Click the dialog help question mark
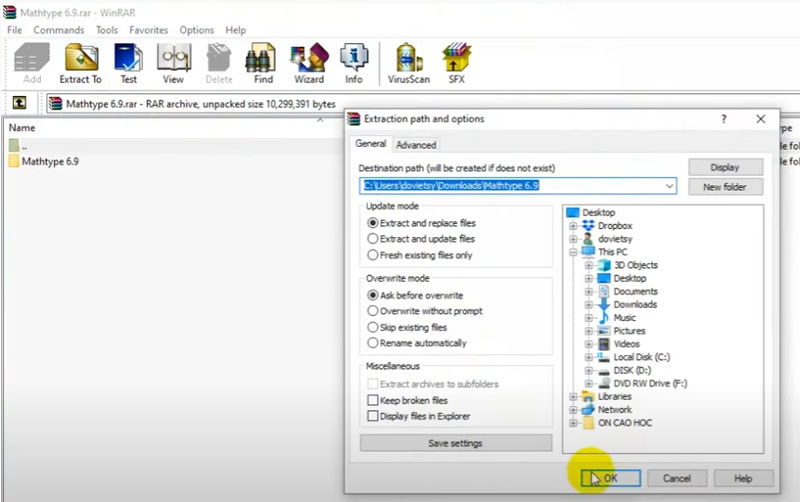800x502 pixels. point(723,119)
